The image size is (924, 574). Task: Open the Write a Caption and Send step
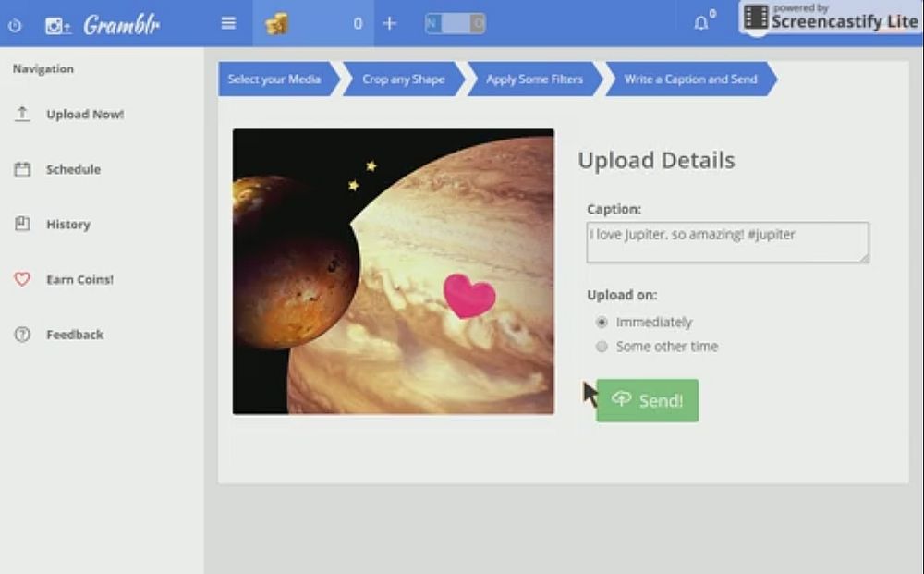tap(689, 79)
